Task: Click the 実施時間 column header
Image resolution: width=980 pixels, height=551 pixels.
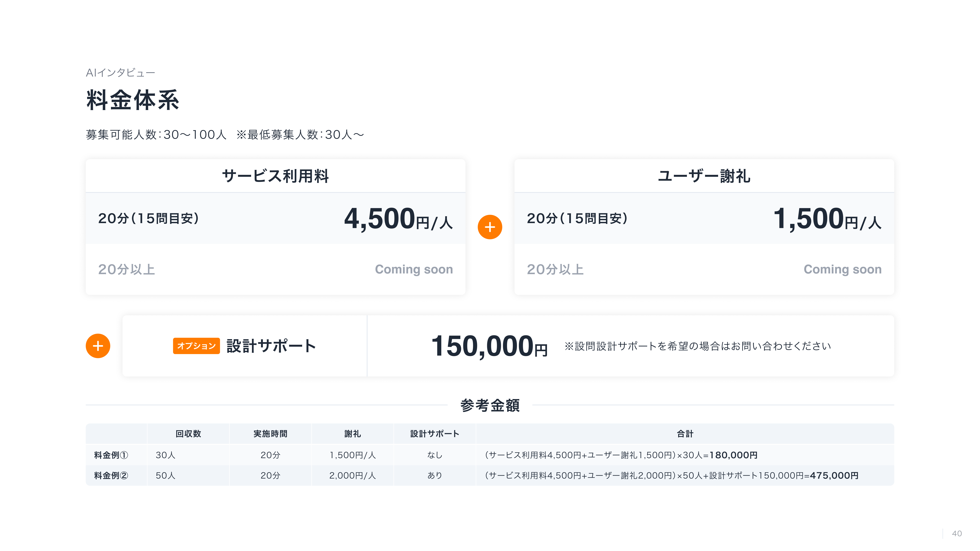Action: (x=271, y=433)
